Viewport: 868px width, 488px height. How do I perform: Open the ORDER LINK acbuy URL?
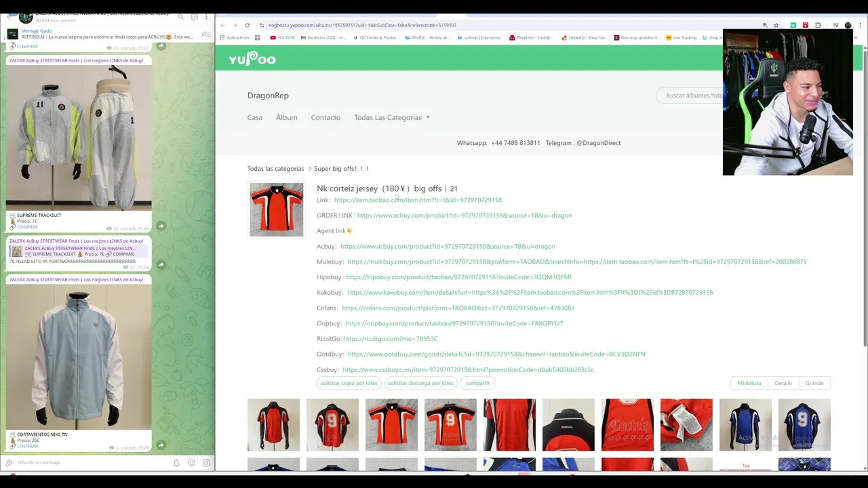coord(465,216)
